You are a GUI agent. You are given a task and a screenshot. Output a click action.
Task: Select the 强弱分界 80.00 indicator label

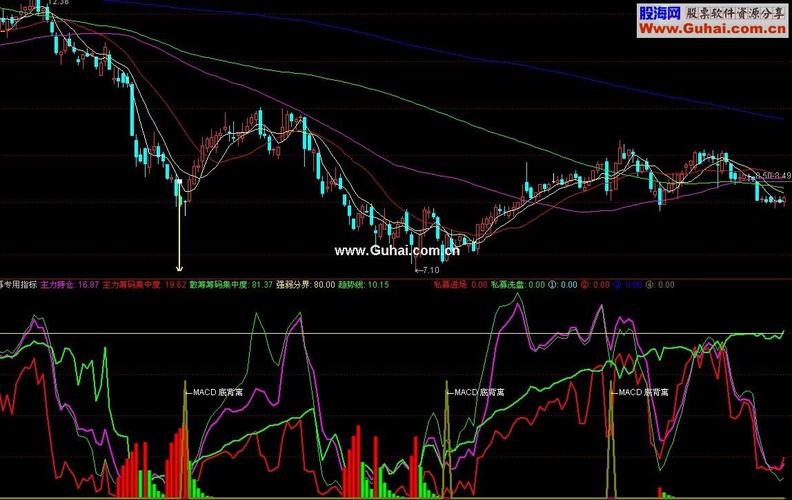pos(306,285)
